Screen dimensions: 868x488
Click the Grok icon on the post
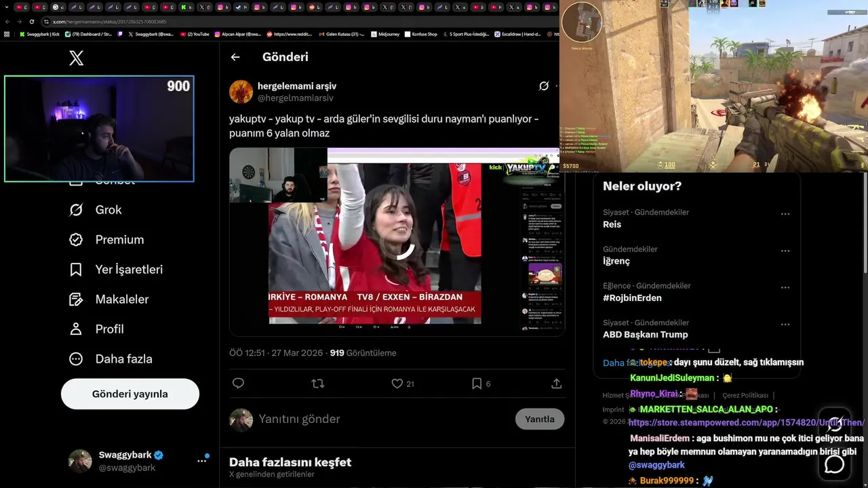click(543, 86)
